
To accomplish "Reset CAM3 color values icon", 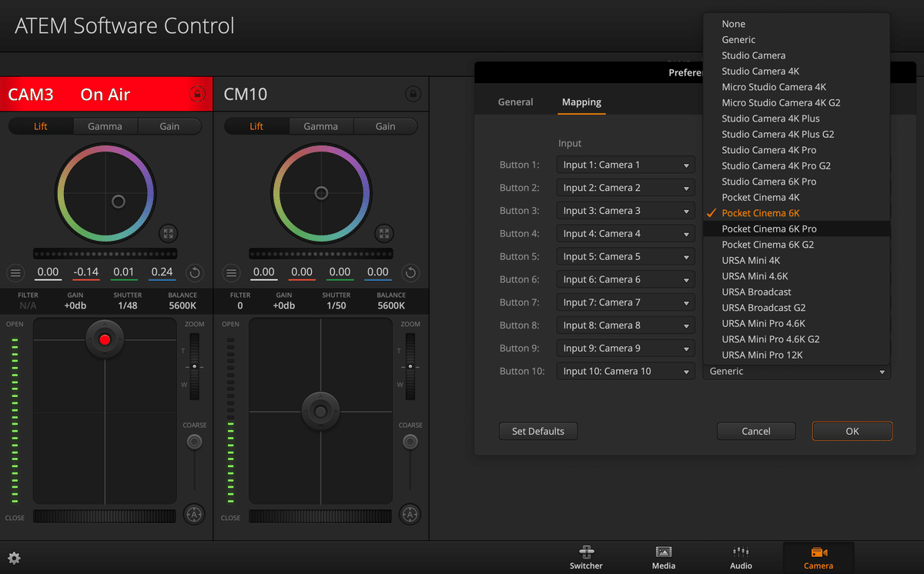I will point(195,272).
